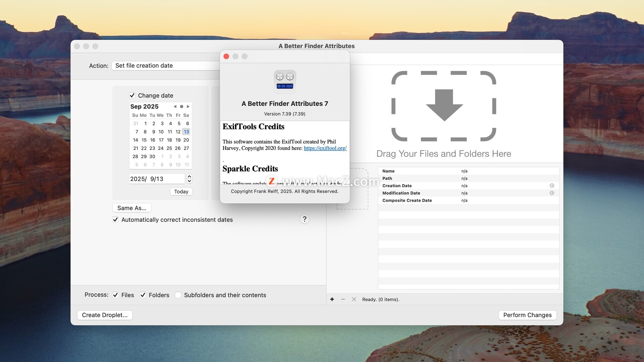644x362 pixels.
Task: Click the Creation Date row label
Action: (397, 186)
